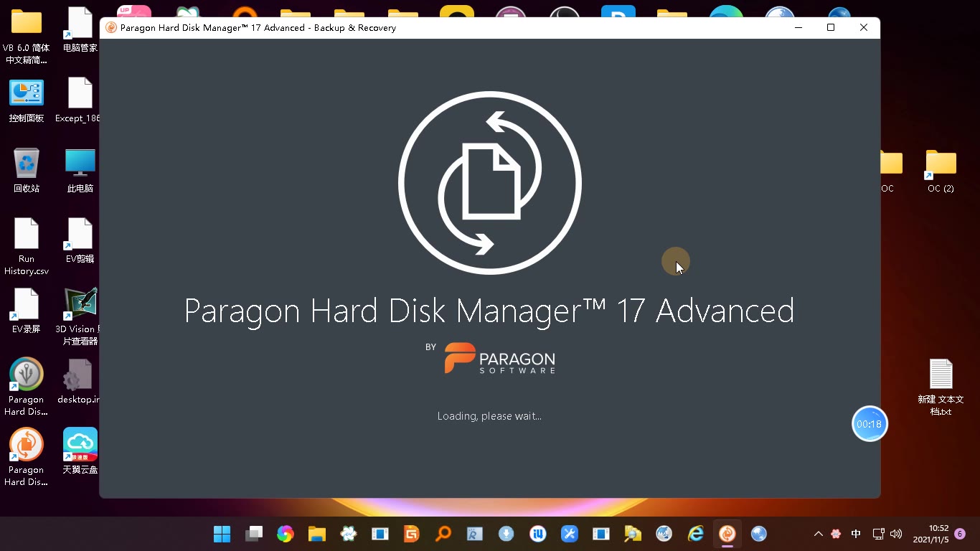Viewport: 980px width, 551px height.
Task: Open the notification center badge showing 6
Action: click(960, 534)
